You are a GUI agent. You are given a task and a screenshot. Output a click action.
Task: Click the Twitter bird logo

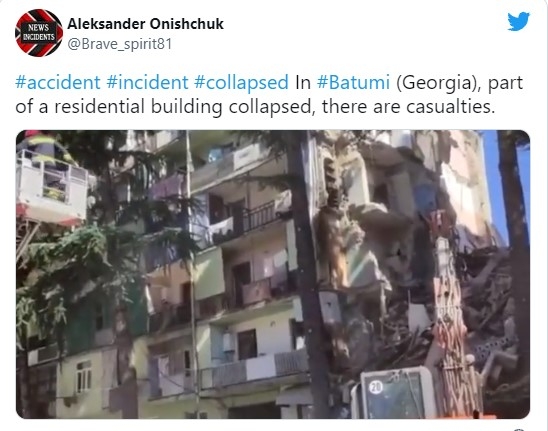519,21
